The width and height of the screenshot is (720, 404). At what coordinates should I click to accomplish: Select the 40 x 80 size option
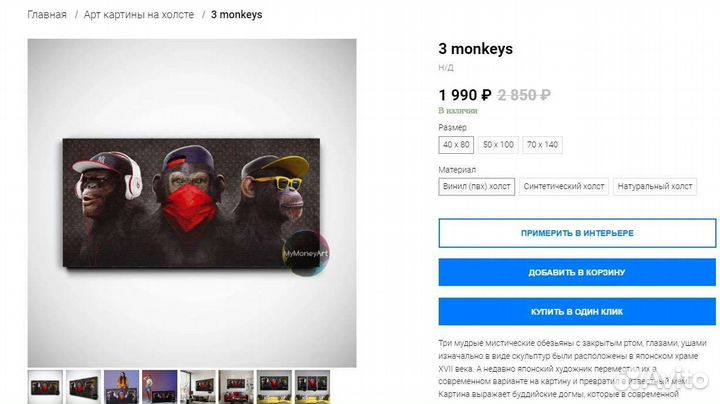[x=456, y=145]
